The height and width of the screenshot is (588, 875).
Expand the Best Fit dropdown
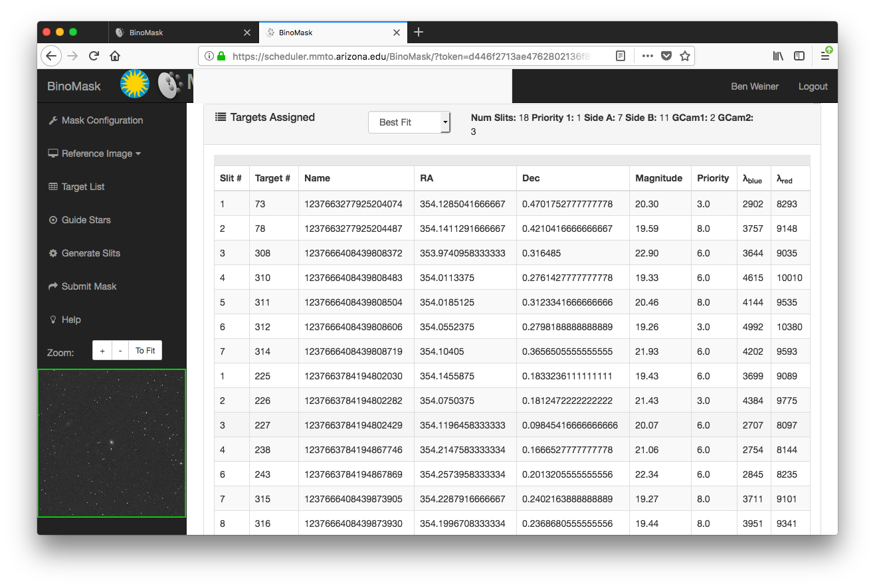(x=409, y=122)
